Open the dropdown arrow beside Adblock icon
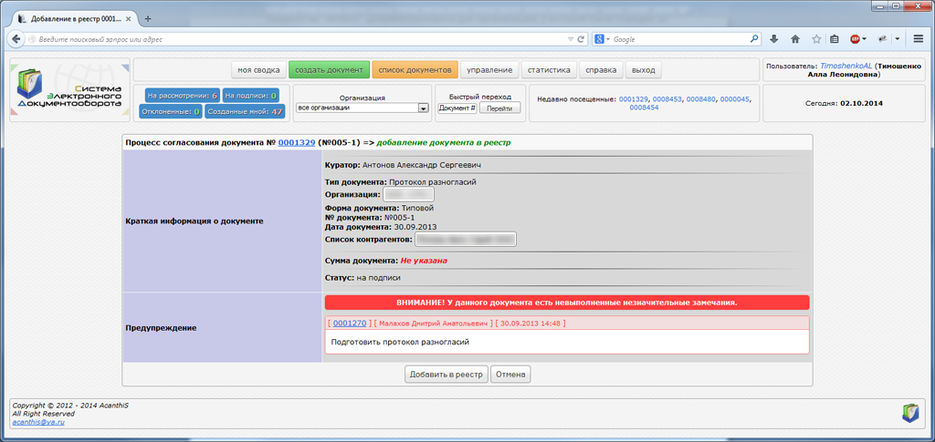The width and height of the screenshot is (935, 442). pos(865,39)
